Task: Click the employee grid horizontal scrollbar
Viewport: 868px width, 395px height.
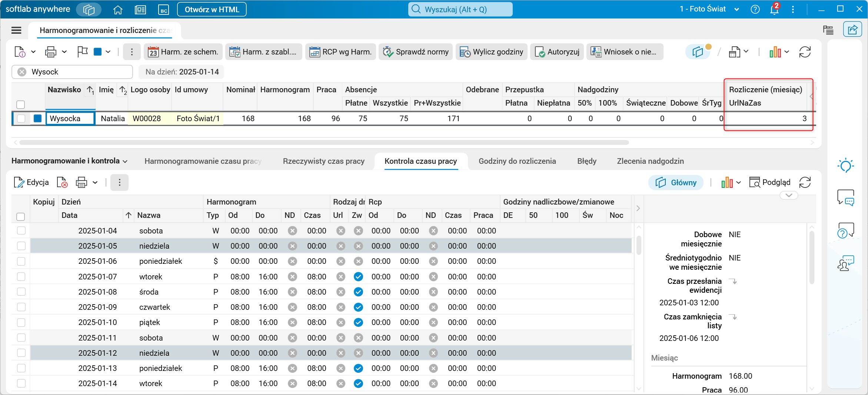Action: pyautogui.click(x=324, y=142)
